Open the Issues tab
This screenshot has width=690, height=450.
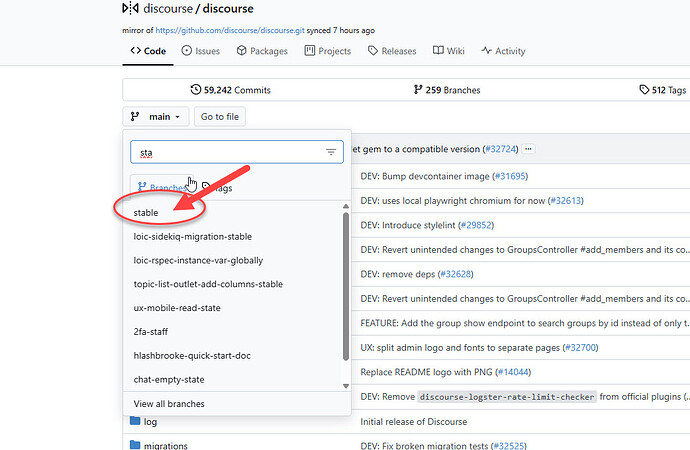[201, 51]
